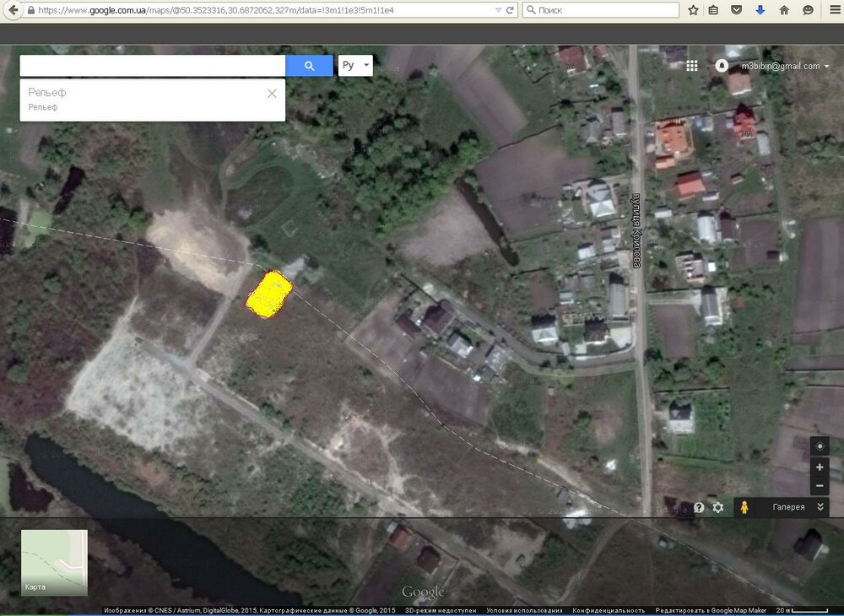Bookmark page with the star icon
Image resolution: width=844 pixels, height=616 pixels.
(693, 10)
